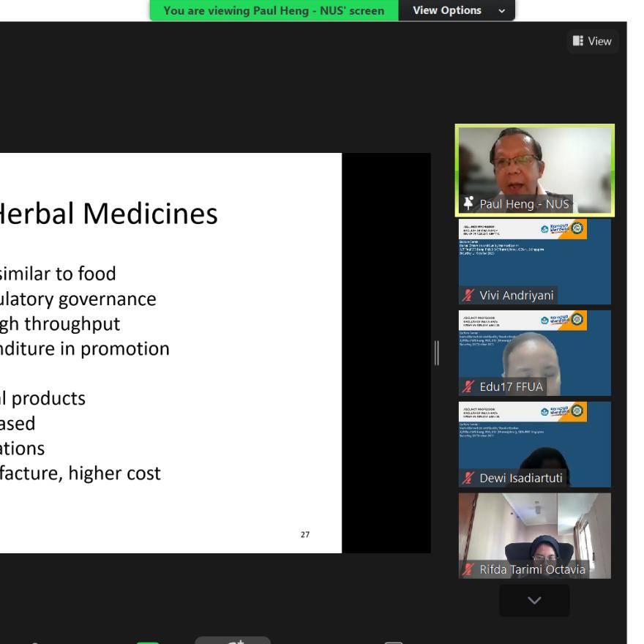This screenshot has height=644, width=644.
Task: Click Vivi Andriyani's muted microphone icon
Action: click(x=468, y=296)
